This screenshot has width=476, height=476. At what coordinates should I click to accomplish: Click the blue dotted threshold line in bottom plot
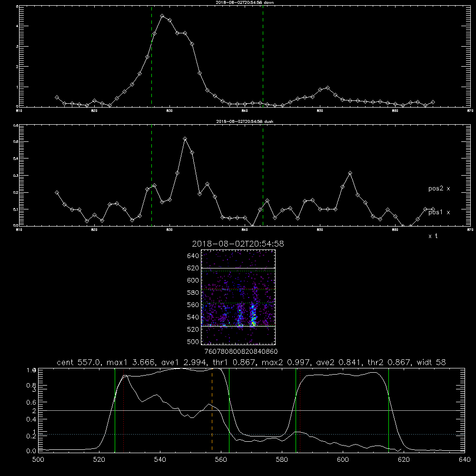251,435
